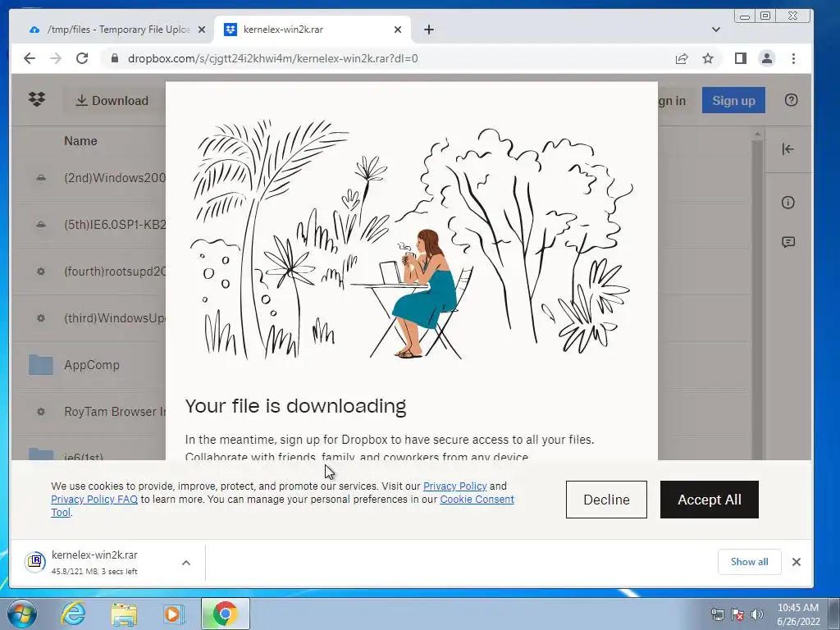Close the downloads bar
Screen dimensions: 840x630
(796, 562)
